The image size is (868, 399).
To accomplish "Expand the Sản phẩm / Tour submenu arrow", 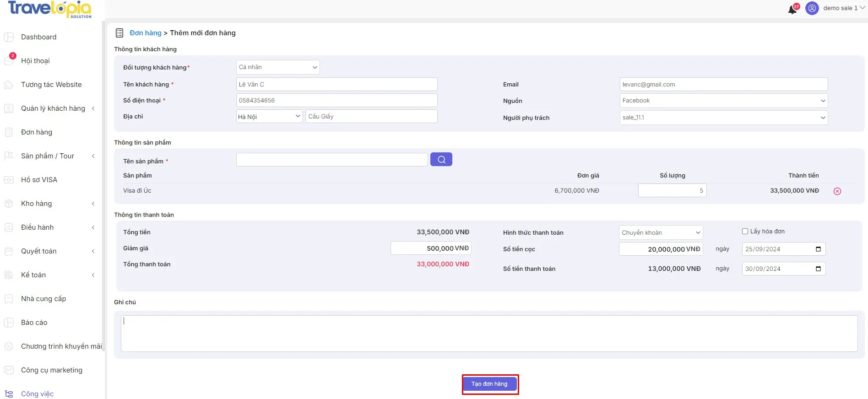I will [93, 156].
